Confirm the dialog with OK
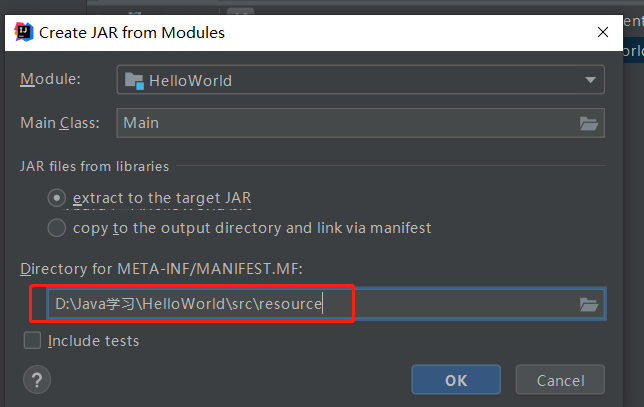644x407 pixels. point(456,380)
